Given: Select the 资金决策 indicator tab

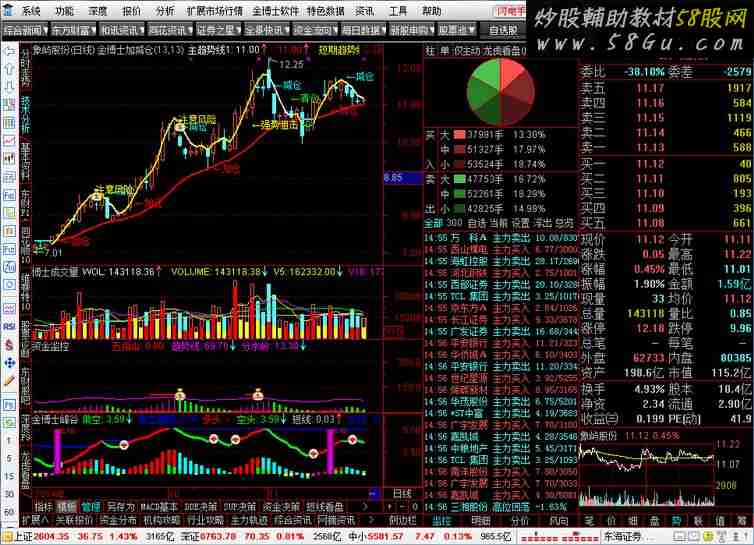Looking at the screenshot, I should (281, 507).
